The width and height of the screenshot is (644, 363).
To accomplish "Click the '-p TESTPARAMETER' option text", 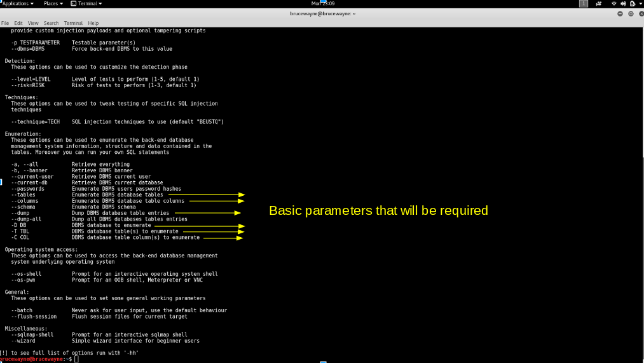I will [x=36, y=43].
